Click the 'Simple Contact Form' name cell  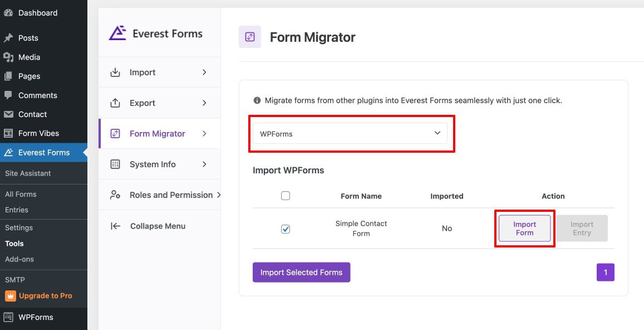[361, 229]
